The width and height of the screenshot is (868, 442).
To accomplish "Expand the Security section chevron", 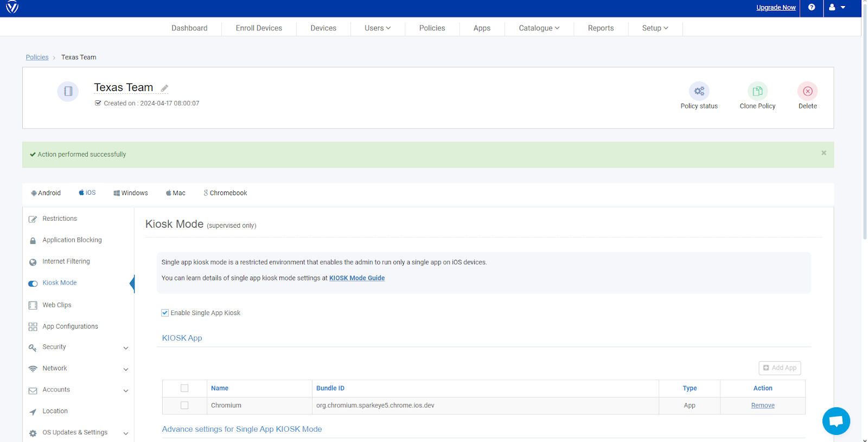I will tap(126, 348).
